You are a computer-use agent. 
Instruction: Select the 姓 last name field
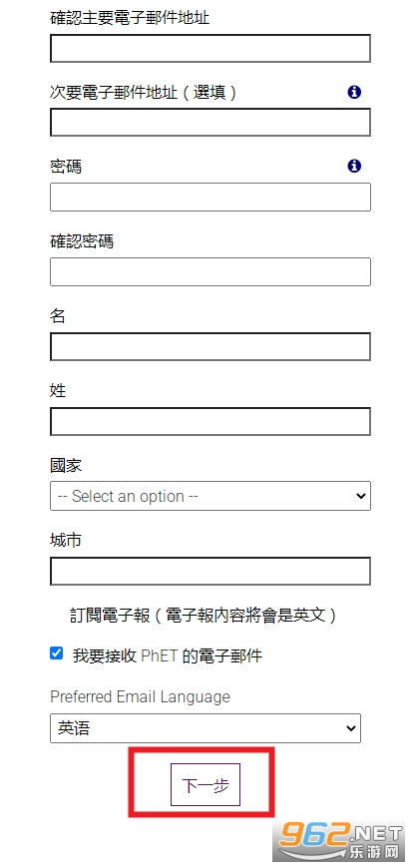[210, 421]
